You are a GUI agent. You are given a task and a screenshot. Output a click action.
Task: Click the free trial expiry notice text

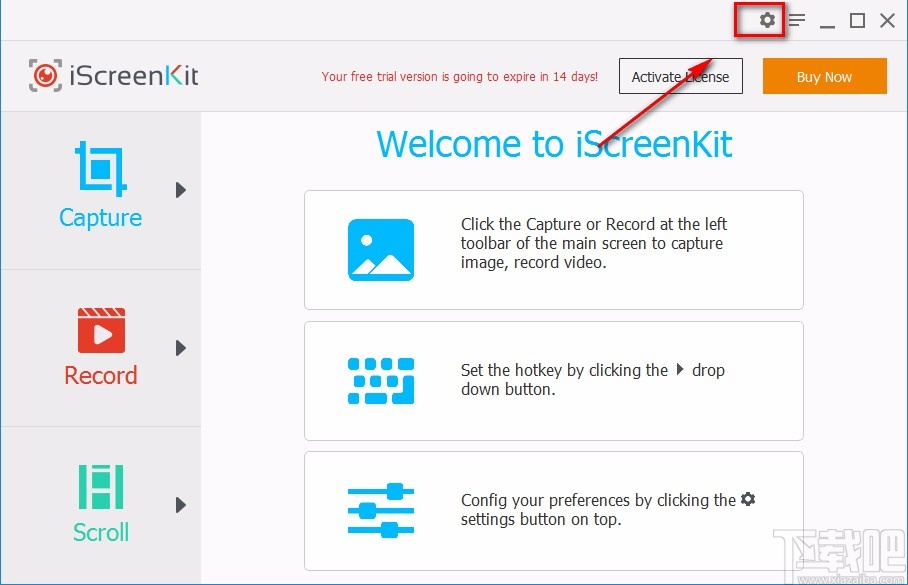[460, 76]
